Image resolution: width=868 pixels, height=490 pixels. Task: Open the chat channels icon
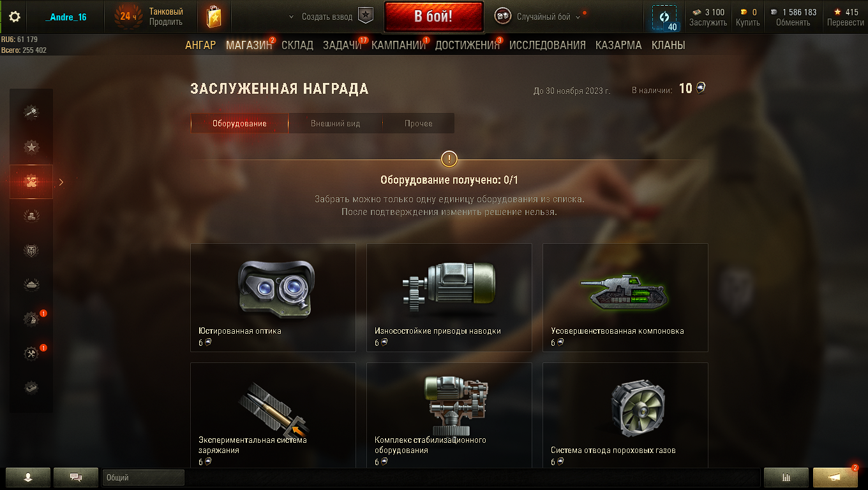pyautogui.click(x=76, y=477)
